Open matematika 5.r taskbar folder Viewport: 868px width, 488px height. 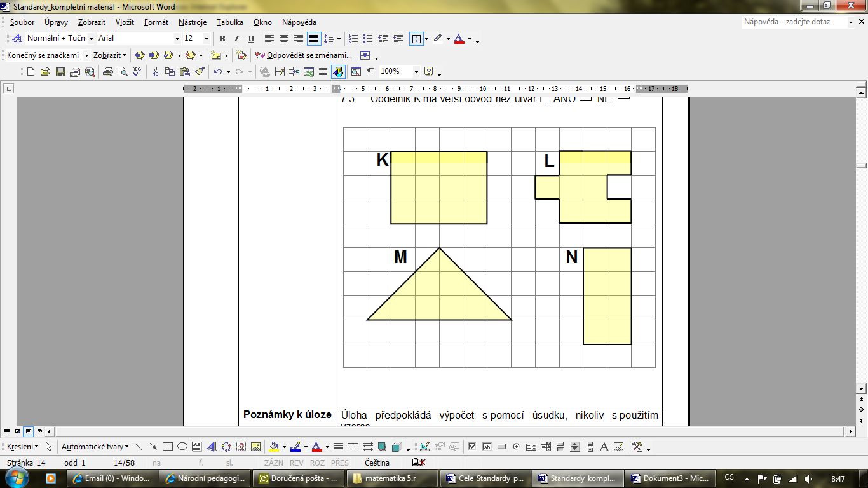click(393, 478)
